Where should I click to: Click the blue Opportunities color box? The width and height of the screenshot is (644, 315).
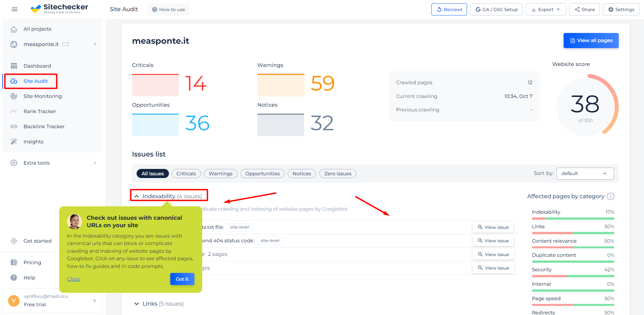click(155, 125)
